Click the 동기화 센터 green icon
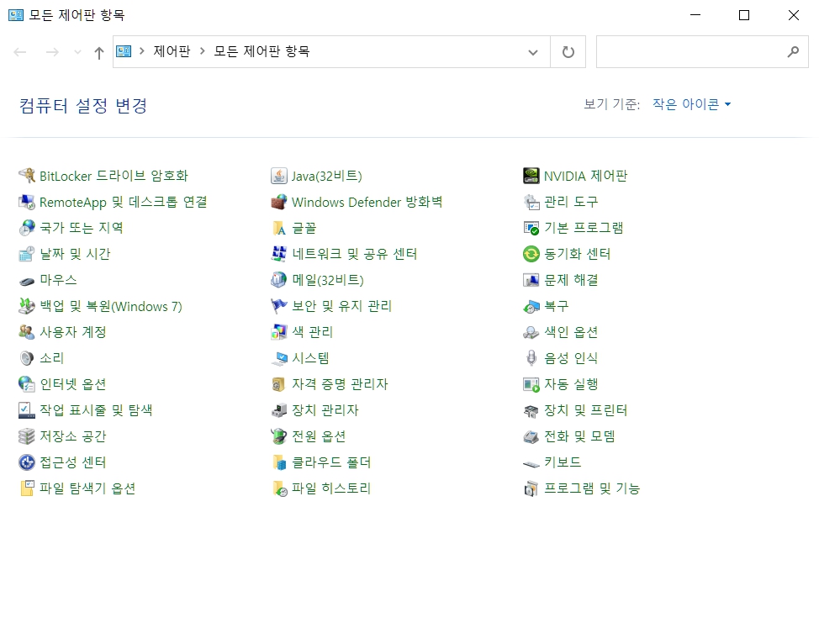Image resolution: width=819 pixels, height=644 pixels. coord(531,254)
